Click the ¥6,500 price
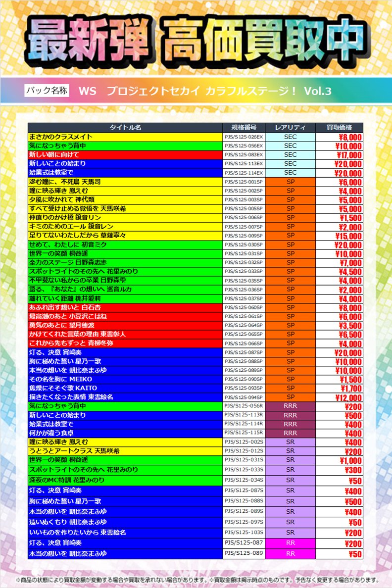This screenshot has width=392, height=588. click(x=351, y=335)
